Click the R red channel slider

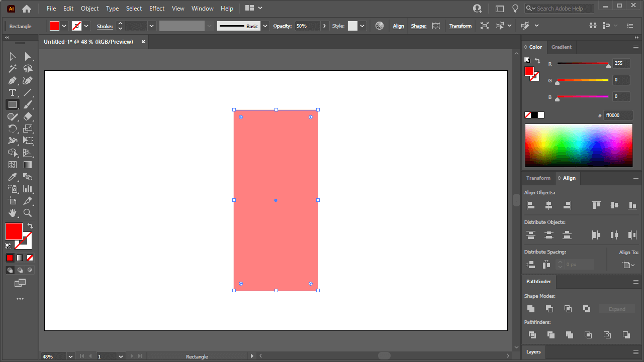pos(583,64)
